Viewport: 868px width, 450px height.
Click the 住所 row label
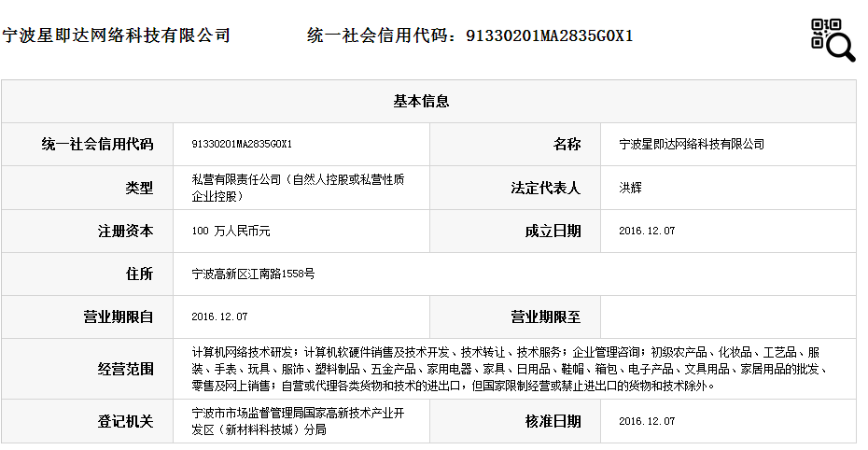point(139,274)
